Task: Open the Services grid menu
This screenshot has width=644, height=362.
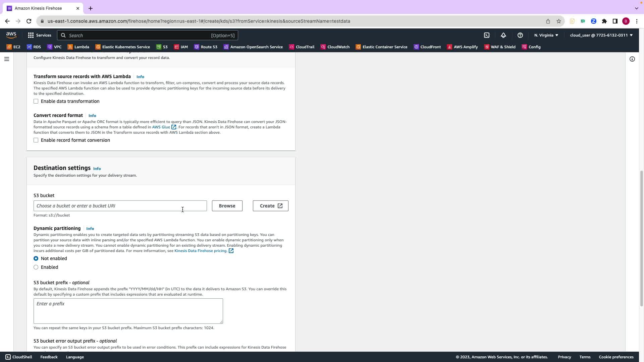Action: 40,35
